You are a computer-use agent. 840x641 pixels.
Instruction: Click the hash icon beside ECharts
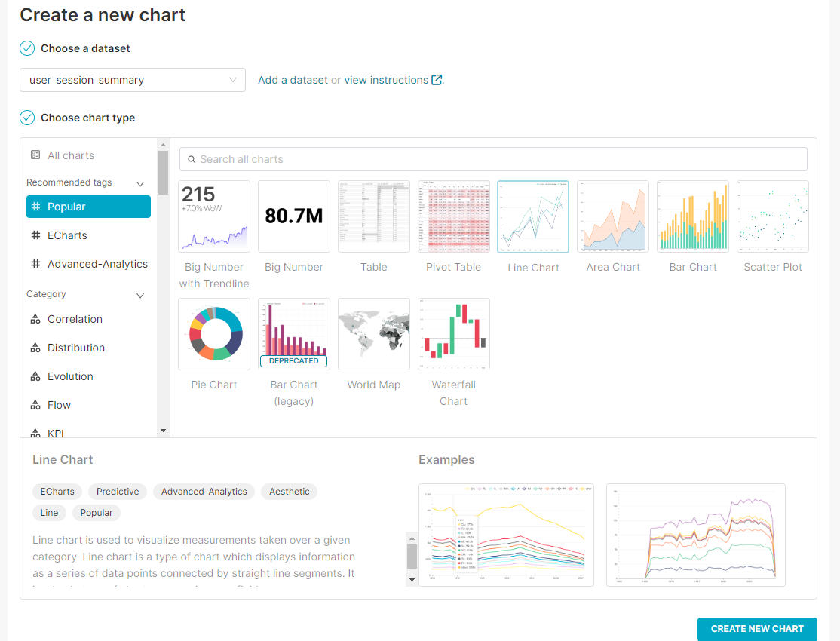pyautogui.click(x=36, y=235)
